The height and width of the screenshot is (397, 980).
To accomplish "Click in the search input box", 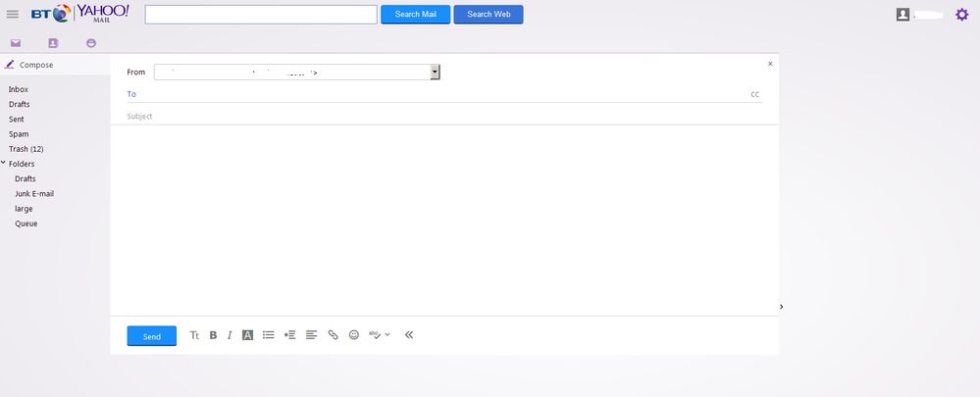I will tap(261, 15).
